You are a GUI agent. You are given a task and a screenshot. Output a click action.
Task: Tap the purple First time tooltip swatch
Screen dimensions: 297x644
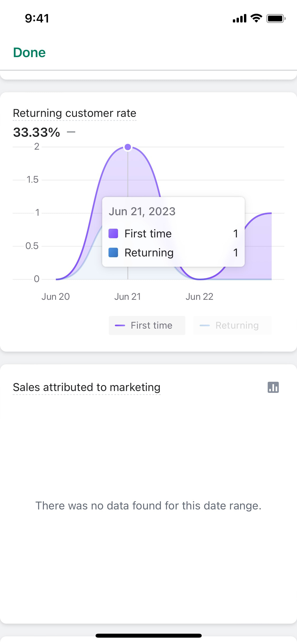coord(113,234)
